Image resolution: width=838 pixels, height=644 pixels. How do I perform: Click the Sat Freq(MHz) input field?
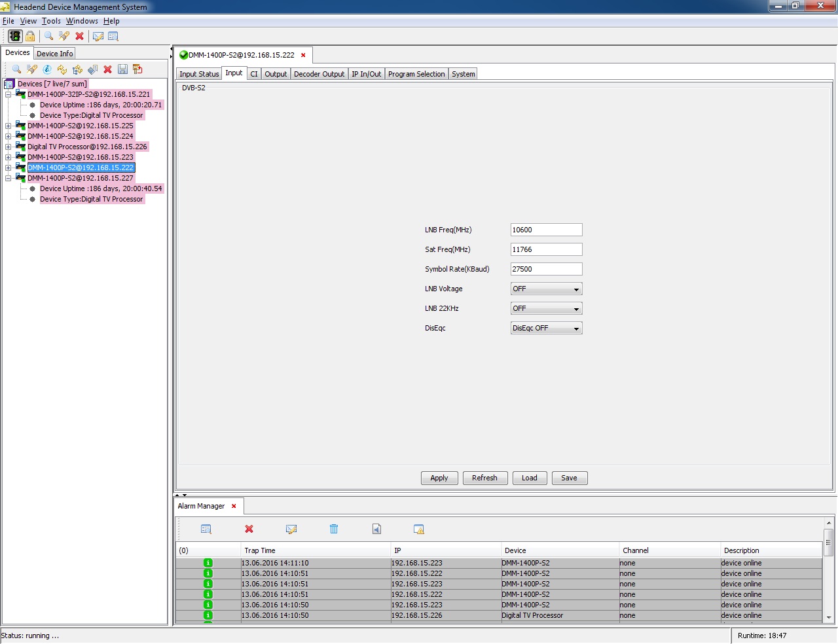[x=546, y=249]
